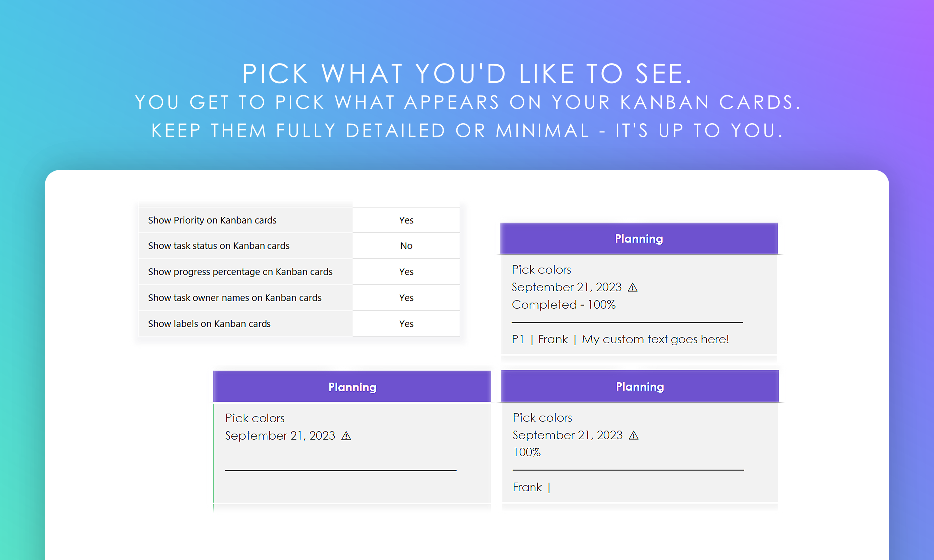Viewport: 934px width, 560px height.
Task: Click the 100% progress on bottom-right card
Action: click(x=527, y=452)
